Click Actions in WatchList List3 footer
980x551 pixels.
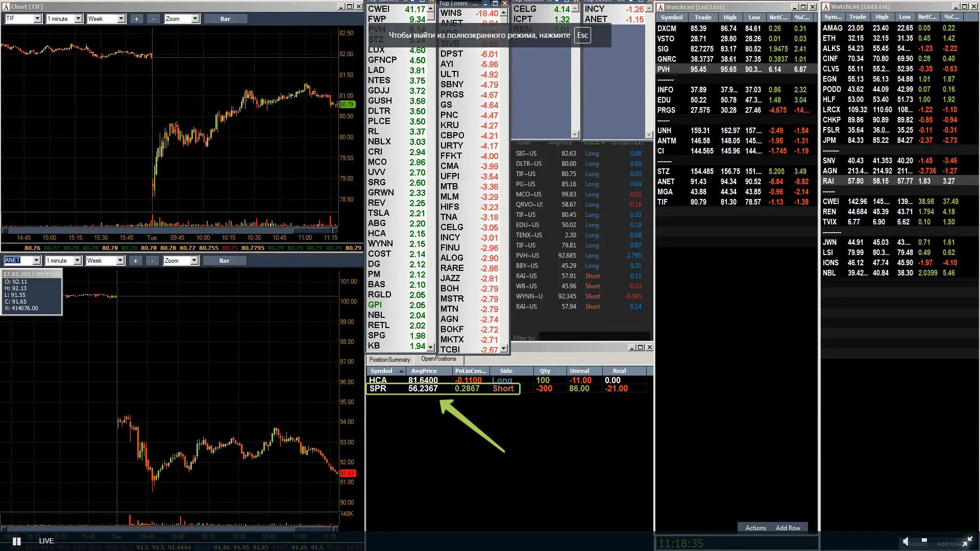pyautogui.click(x=755, y=528)
